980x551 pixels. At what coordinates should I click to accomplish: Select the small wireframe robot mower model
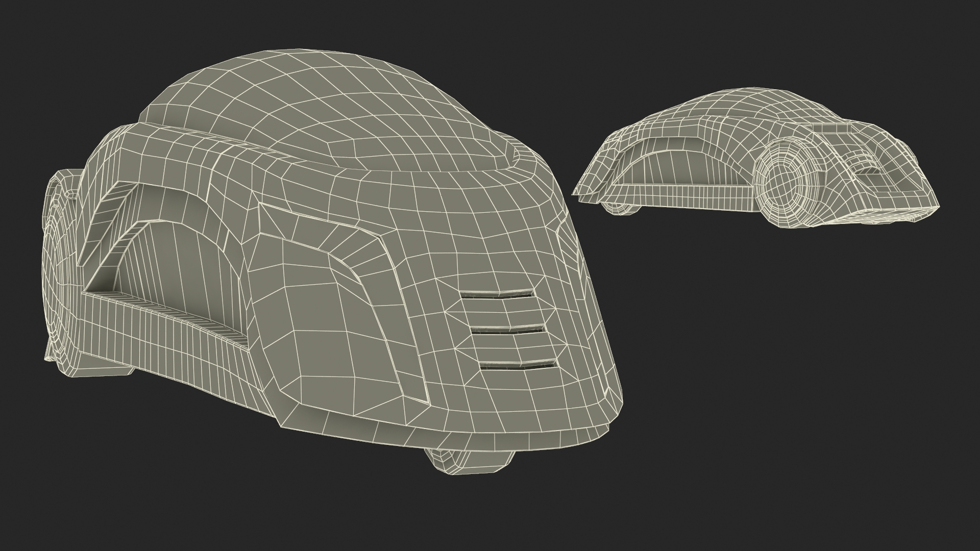pos(755,158)
